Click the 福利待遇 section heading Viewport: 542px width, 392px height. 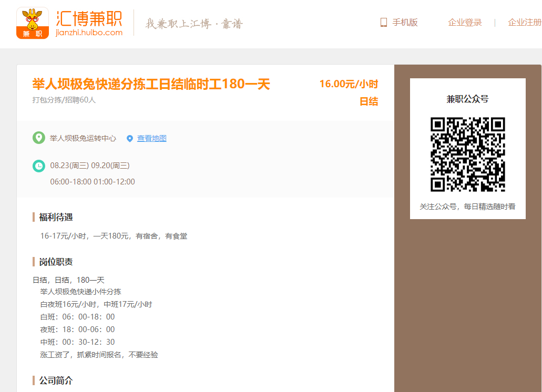56,217
